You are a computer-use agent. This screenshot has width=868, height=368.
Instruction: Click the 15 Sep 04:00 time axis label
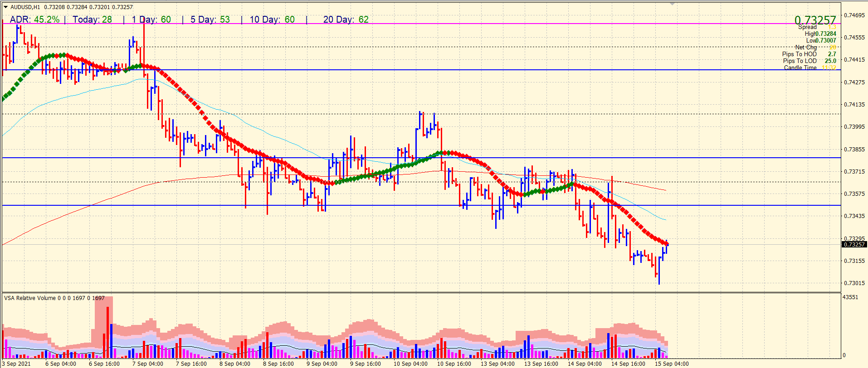[x=672, y=363]
